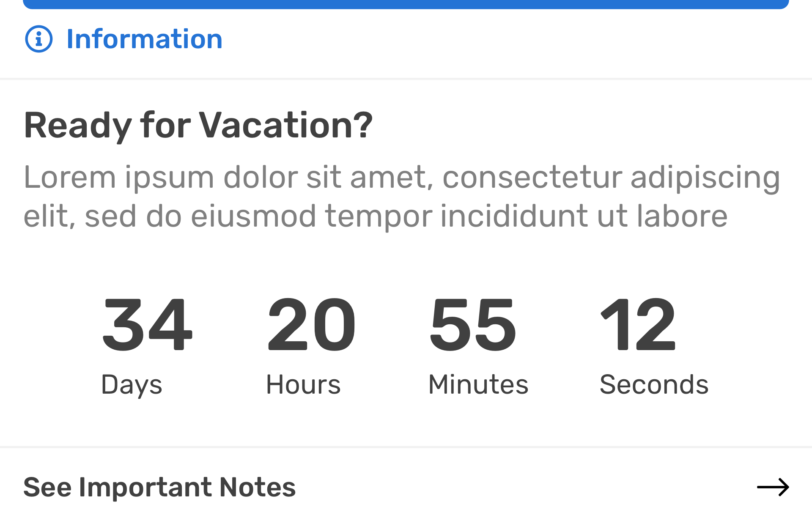Image resolution: width=812 pixels, height=526 pixels.
Task: Click the blue circled info icon
Action: 38,39
